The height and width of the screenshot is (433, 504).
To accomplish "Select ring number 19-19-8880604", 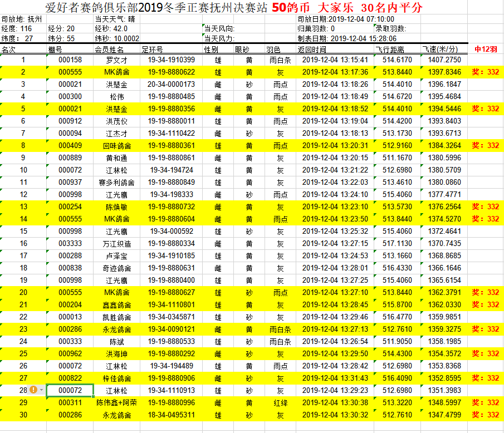I will pyautogui.click(x=172, y=219).
